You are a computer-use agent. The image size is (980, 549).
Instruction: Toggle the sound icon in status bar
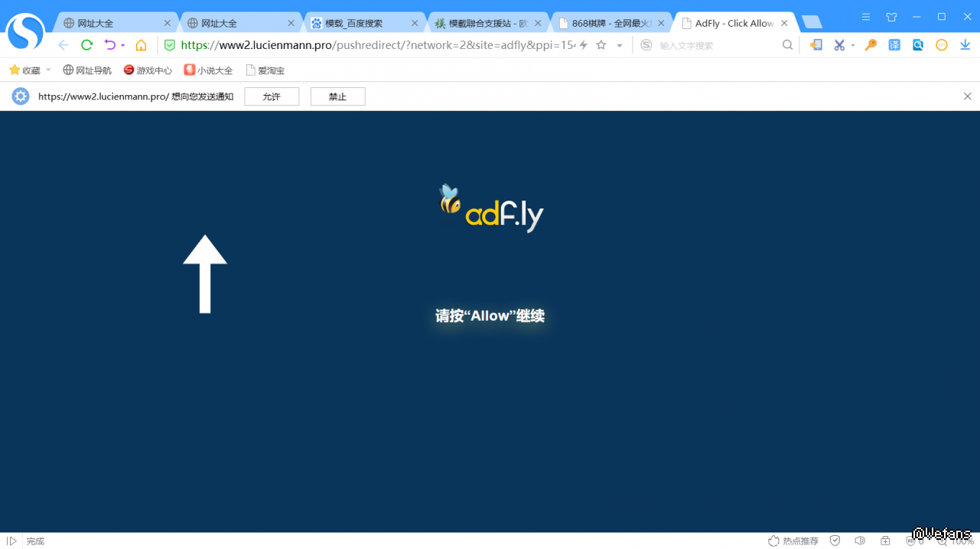[x=860, y=541]
